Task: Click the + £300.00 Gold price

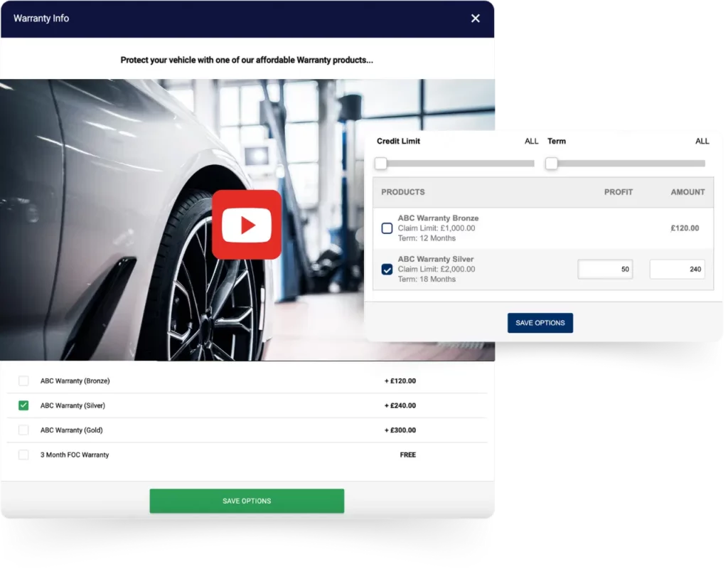Action: (x=400, y=430)
